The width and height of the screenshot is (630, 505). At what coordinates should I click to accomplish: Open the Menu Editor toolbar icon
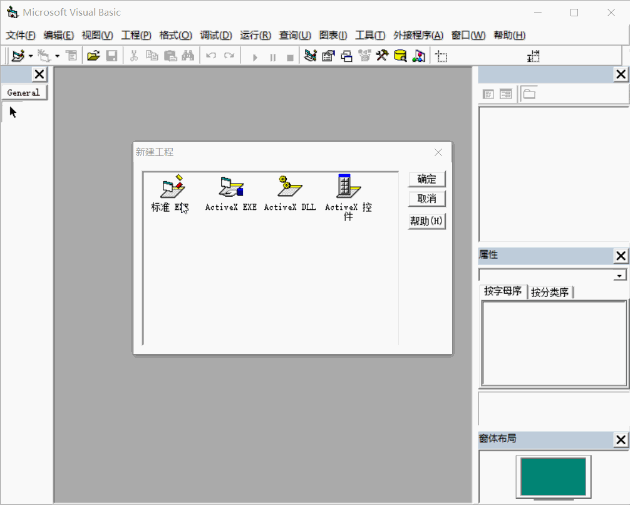71,56
